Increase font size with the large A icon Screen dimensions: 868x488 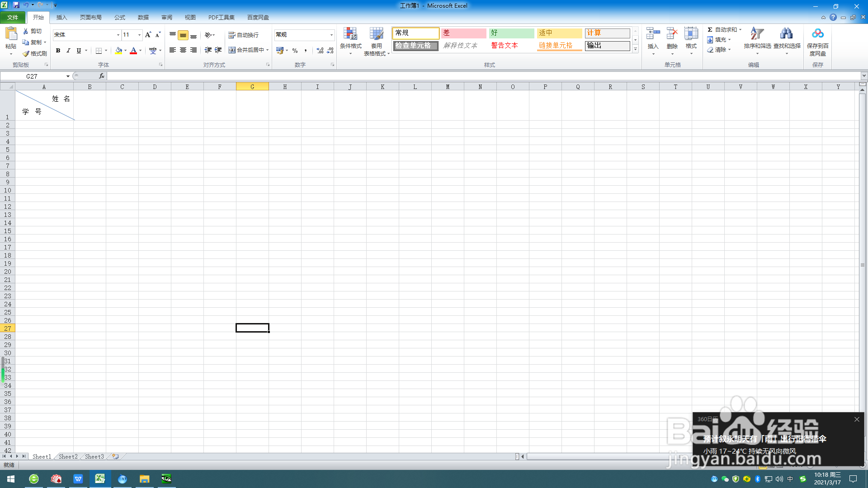pos(148,35)
